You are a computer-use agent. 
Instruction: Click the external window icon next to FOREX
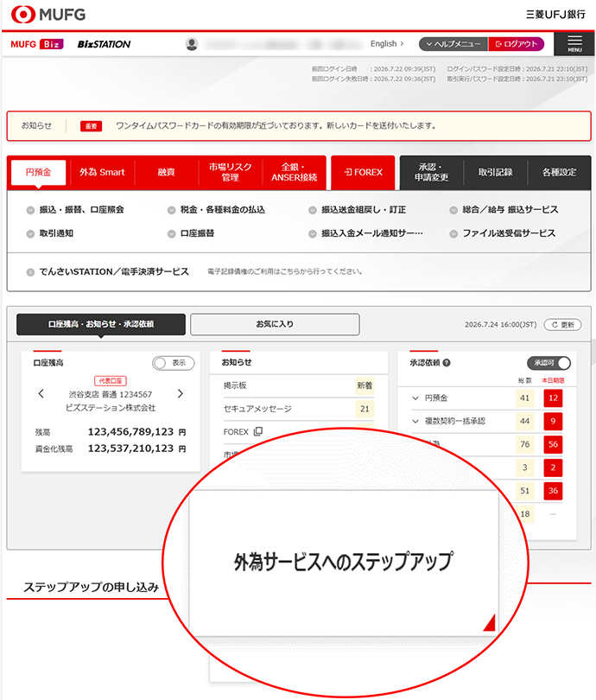[x=257, y=431]
